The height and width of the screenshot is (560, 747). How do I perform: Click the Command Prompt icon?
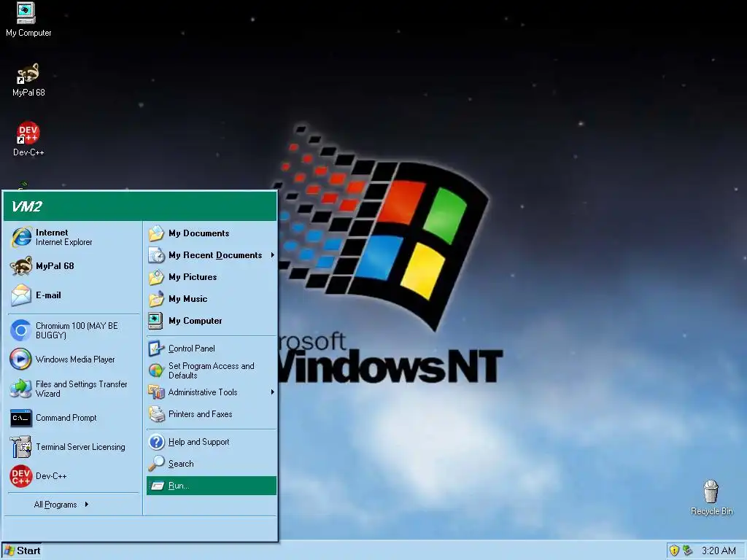point(21,418)
